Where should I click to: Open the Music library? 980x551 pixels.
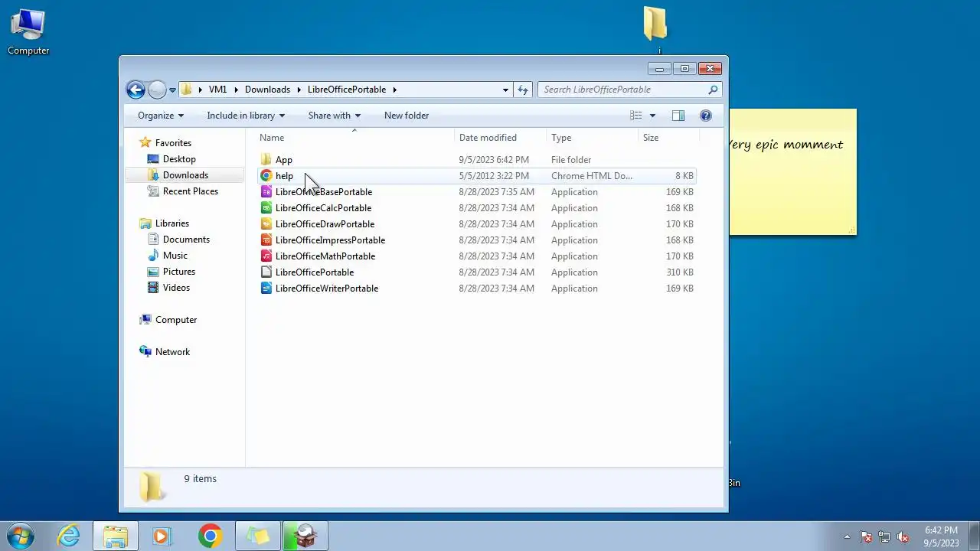pyautogui.click(x=175, y=256)
